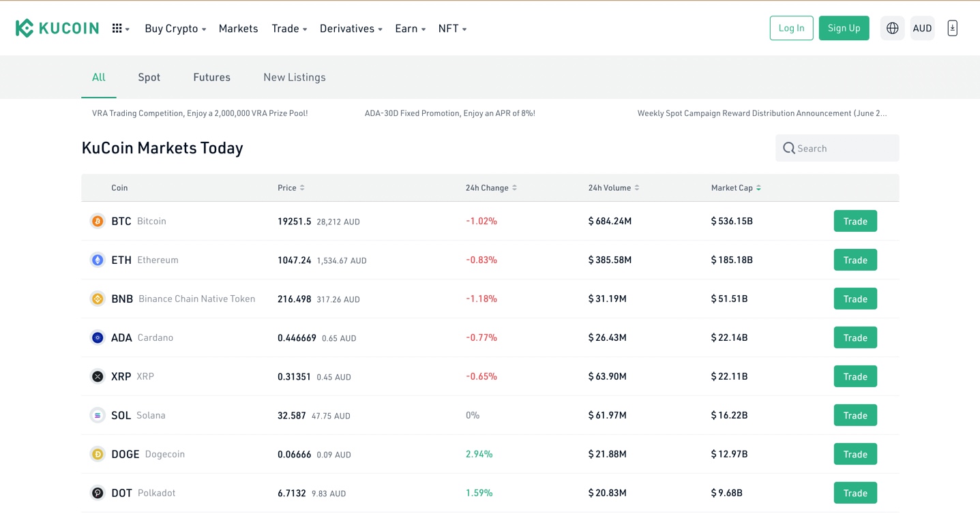Sort the table by Price
980x514 pixels.
[291, 187]
